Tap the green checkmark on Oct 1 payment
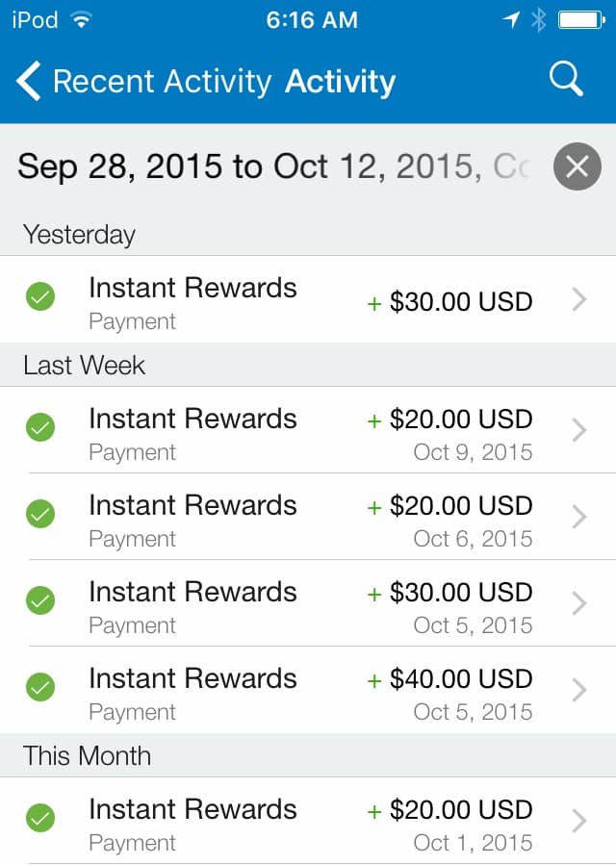616x865 pixels. [40, 818]
